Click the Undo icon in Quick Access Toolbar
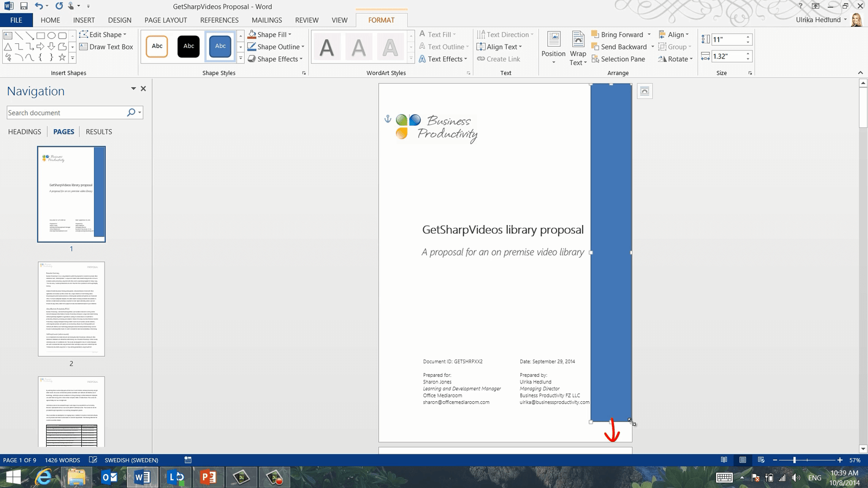The width and height of the screenshot is (868, 488). coord(39,6)
